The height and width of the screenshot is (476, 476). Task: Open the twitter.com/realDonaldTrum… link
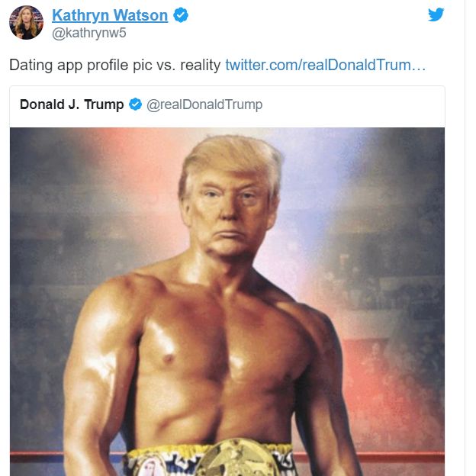click(x=326, y=65)
